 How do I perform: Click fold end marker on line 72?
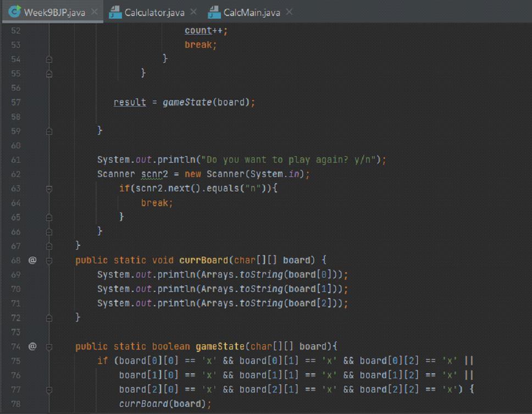tap(49, 318)
